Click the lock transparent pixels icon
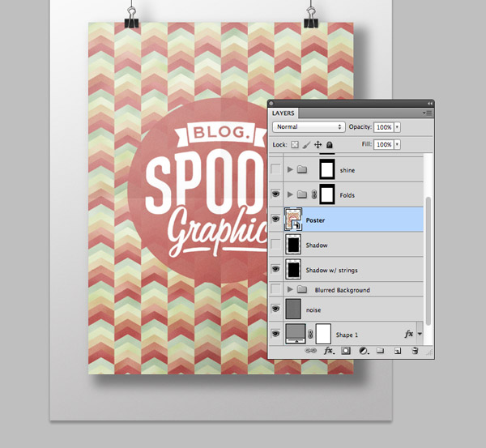486x448 pixels. [x=295, y=145]
